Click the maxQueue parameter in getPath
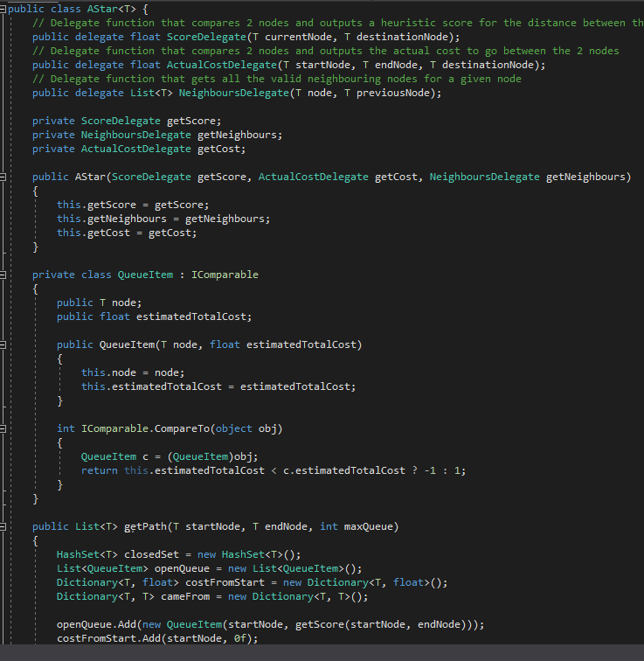644x661 pixels. [x=369, y=526]
